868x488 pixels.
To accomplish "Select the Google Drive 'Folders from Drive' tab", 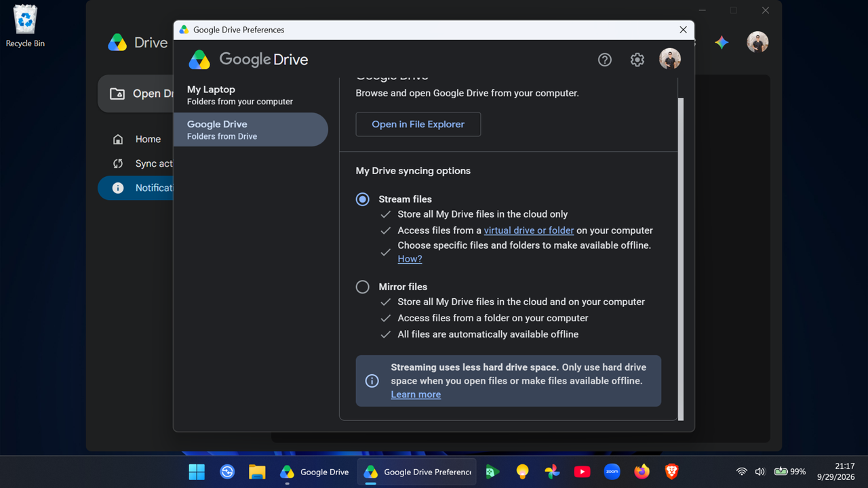I will click(x=250, y=129).
